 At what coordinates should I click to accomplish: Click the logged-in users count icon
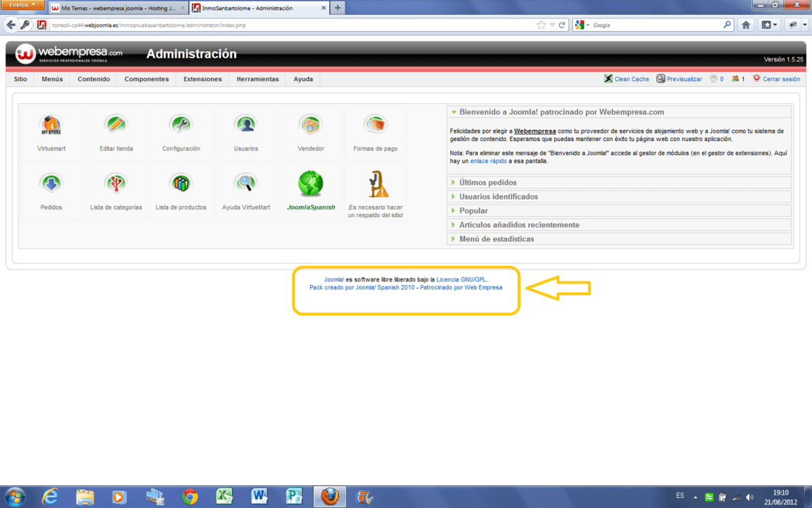coord(734,79)
